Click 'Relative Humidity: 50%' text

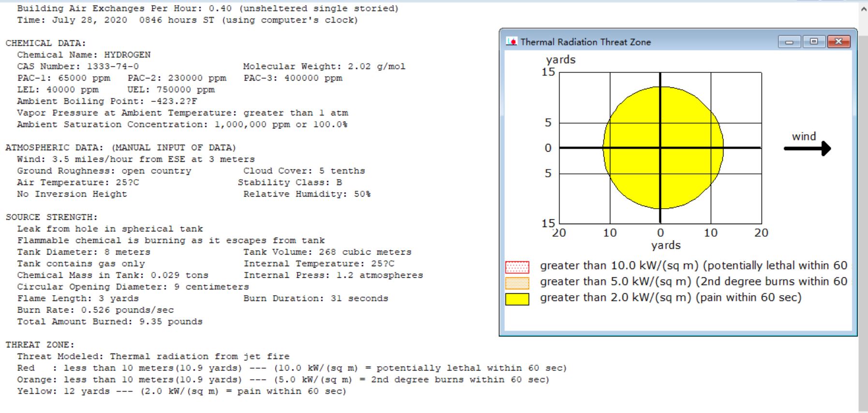point(307,194)
